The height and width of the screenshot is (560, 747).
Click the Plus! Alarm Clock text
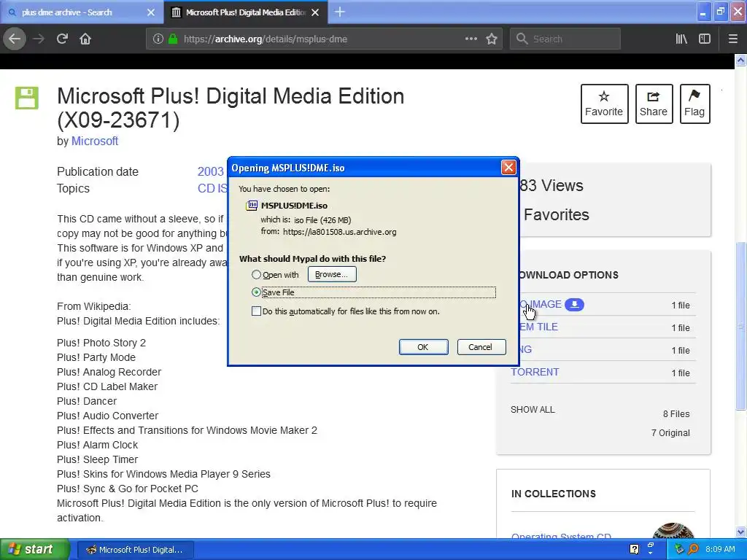(97, 445)
